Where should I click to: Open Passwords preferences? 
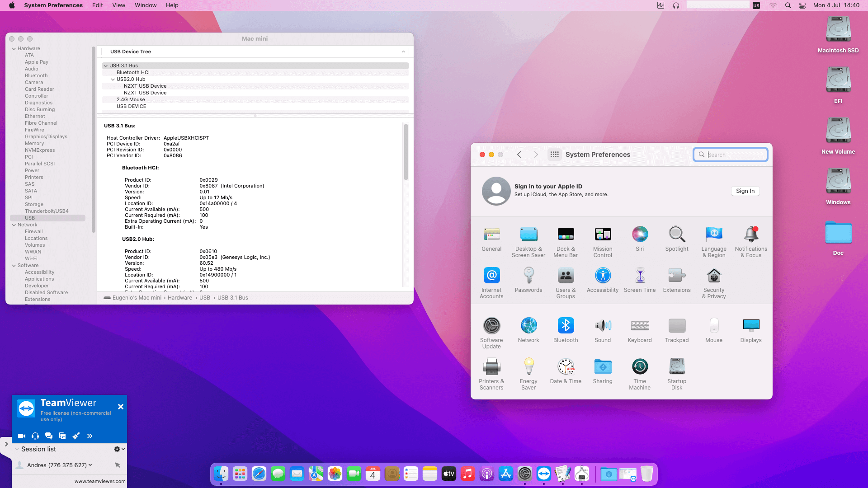tap(528, 280)
